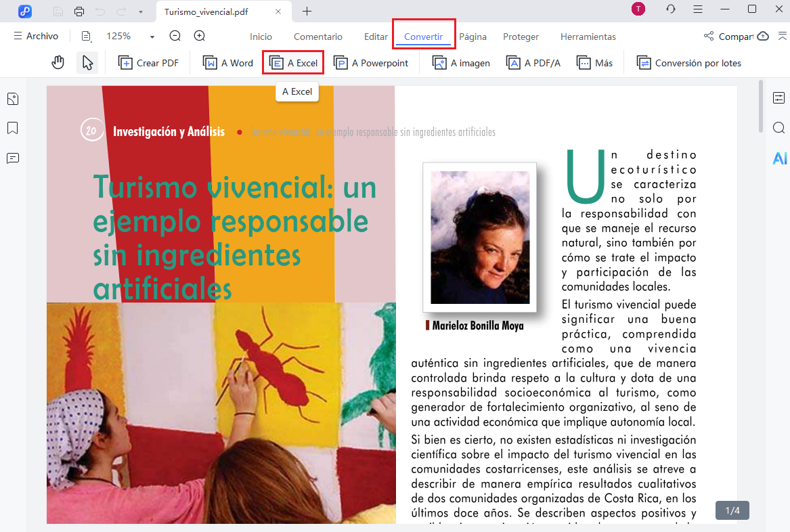Select the arrow selection tool
790x532 pixels.
87,63
